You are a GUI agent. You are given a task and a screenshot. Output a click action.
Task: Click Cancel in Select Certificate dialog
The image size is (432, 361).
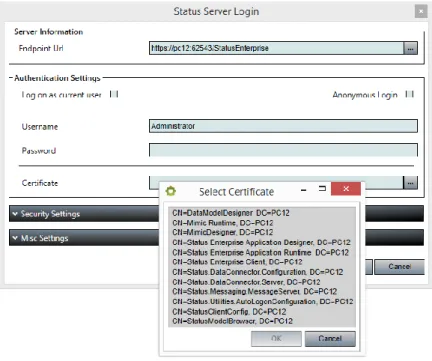coord(330,339)
